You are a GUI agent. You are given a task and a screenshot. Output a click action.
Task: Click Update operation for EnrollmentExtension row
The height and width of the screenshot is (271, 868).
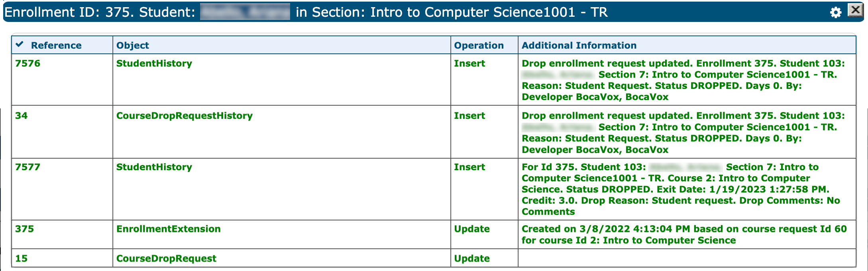tap(472, 229)
